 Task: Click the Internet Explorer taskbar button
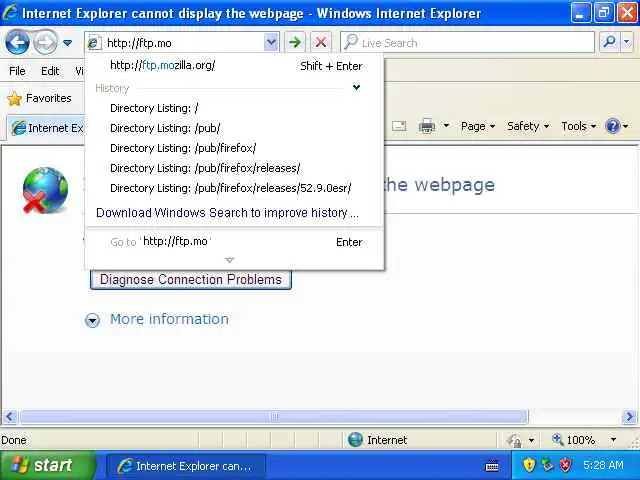[186, 466]
